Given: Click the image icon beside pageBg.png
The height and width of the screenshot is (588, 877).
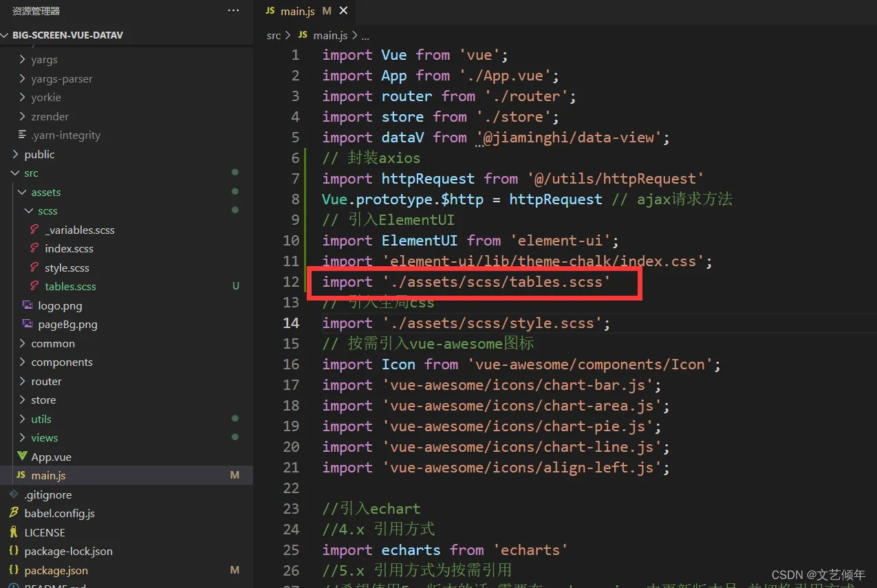Looking at the screenshot, I should pos(28,324).
